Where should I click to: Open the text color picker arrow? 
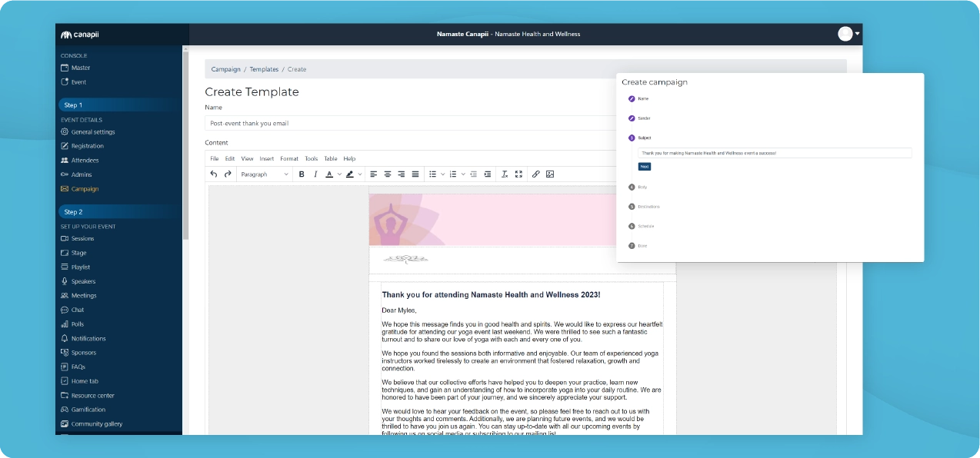pos(338,174)
